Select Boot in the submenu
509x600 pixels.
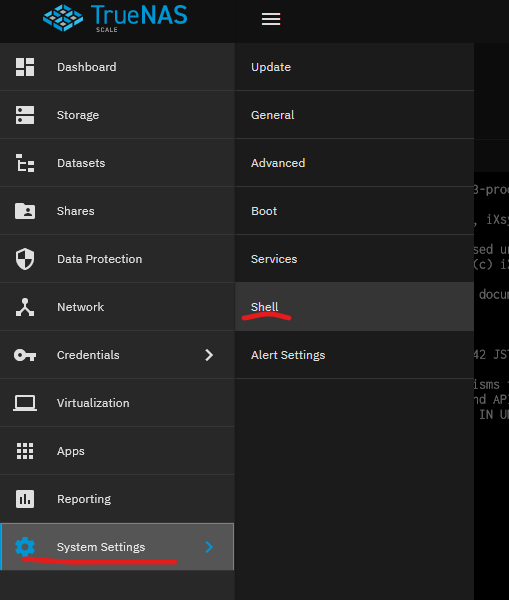pos(354,211)
